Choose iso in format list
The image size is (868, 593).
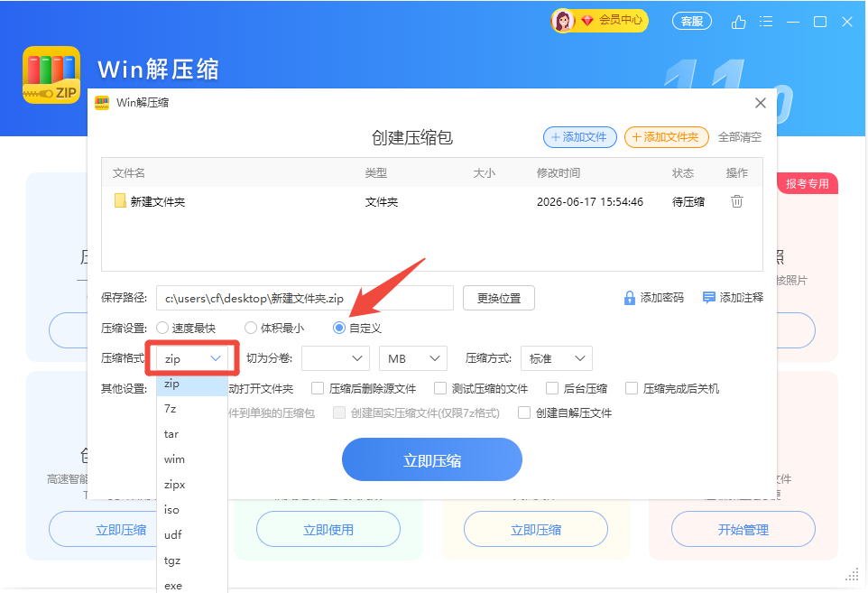pyautogui.click(x=192, y=509)
